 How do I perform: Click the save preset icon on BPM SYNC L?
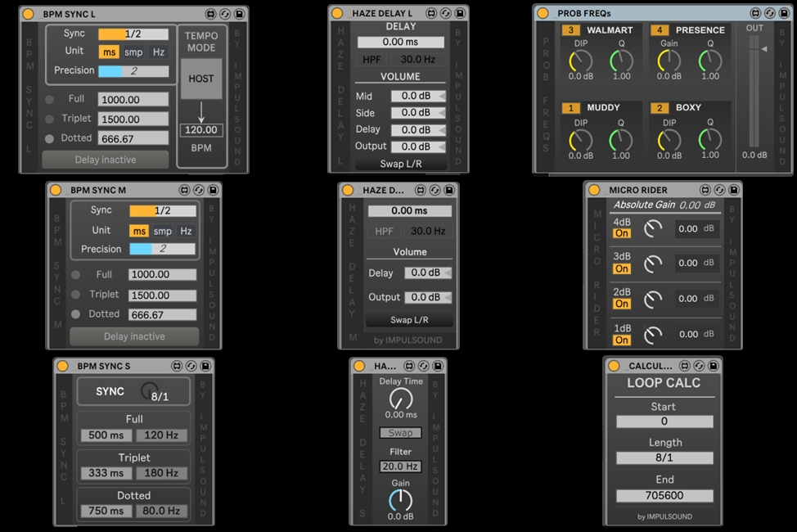(x=239, y=15)
